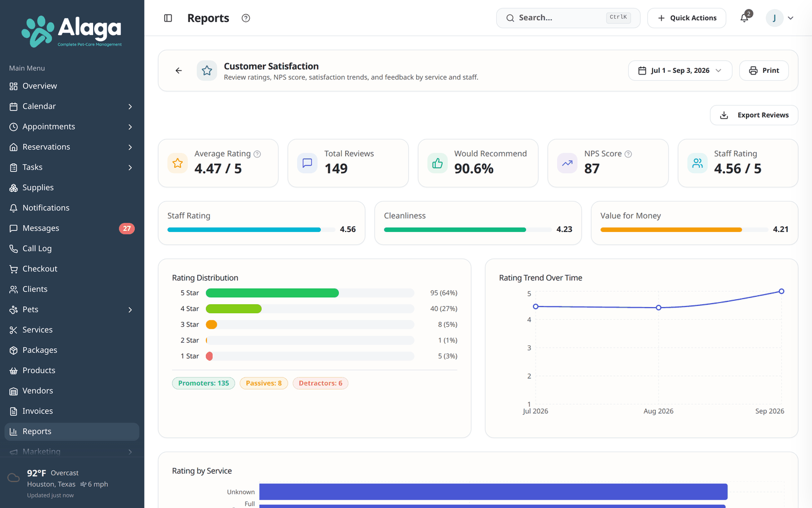Click the Export Reviews button
This screenshot has height=508, width=812.
[x=754, y=115]
